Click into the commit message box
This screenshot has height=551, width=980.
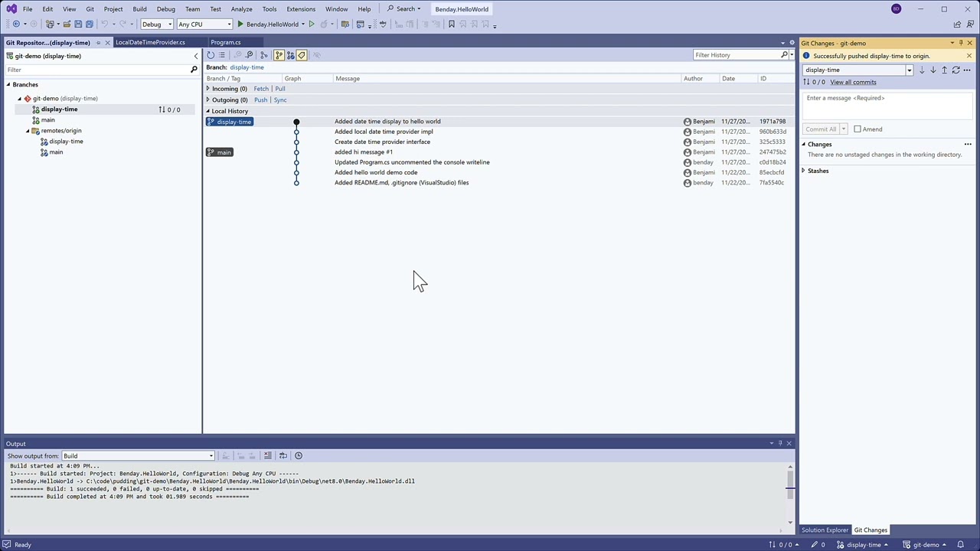tap(887, 107)
